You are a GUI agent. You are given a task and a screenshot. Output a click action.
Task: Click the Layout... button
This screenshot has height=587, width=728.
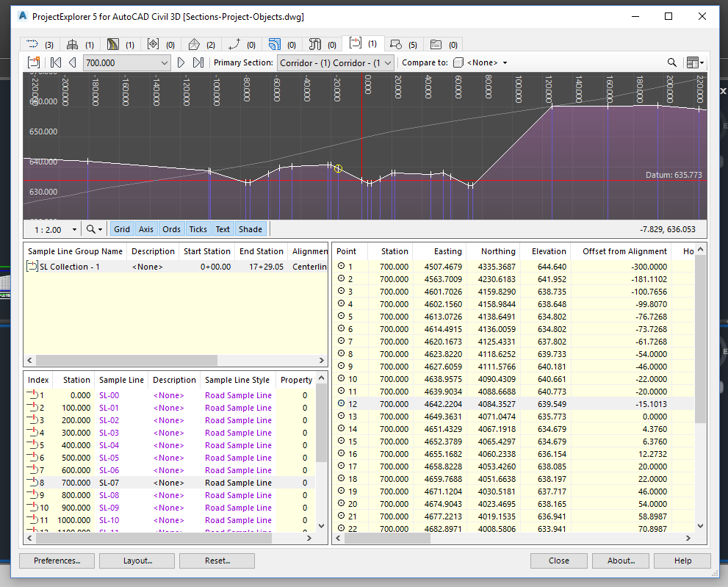coord(137,561)
